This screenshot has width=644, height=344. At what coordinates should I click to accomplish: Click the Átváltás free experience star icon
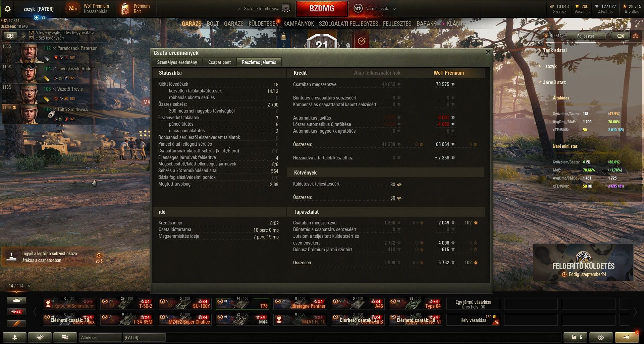(x=625, y=6)
